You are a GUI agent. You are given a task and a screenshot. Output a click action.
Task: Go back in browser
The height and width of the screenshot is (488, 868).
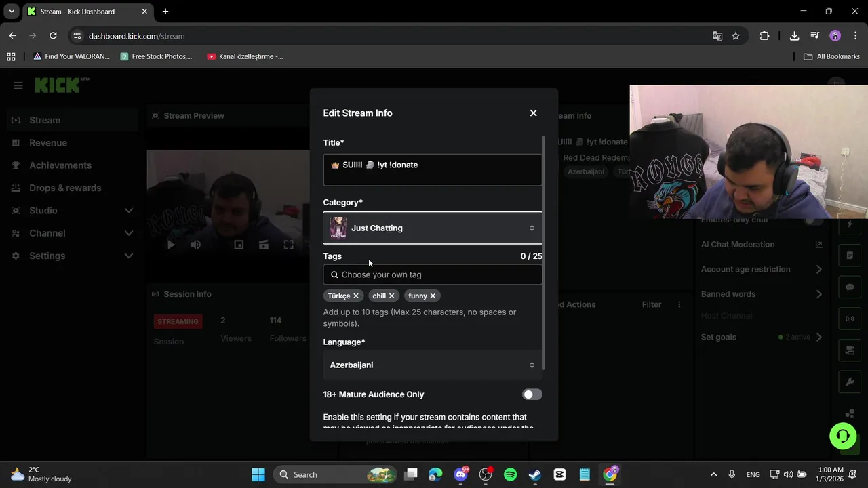click(12, 36)
